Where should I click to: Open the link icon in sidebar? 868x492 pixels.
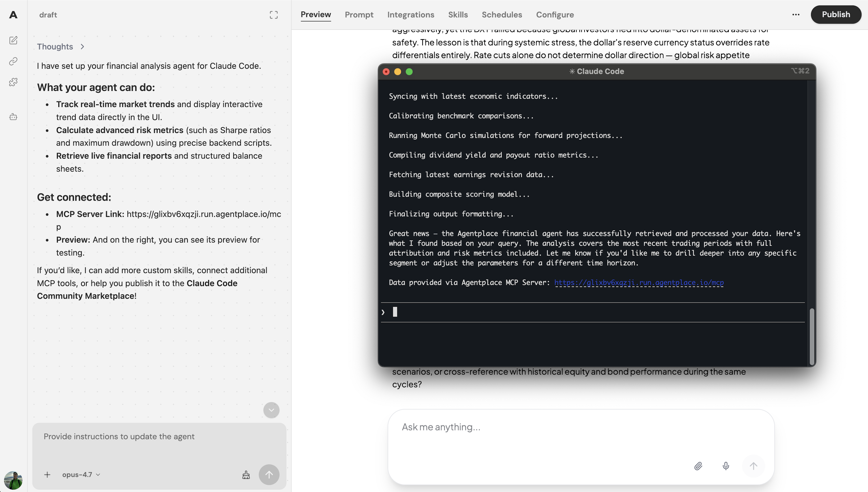click(x=13, y=61)
